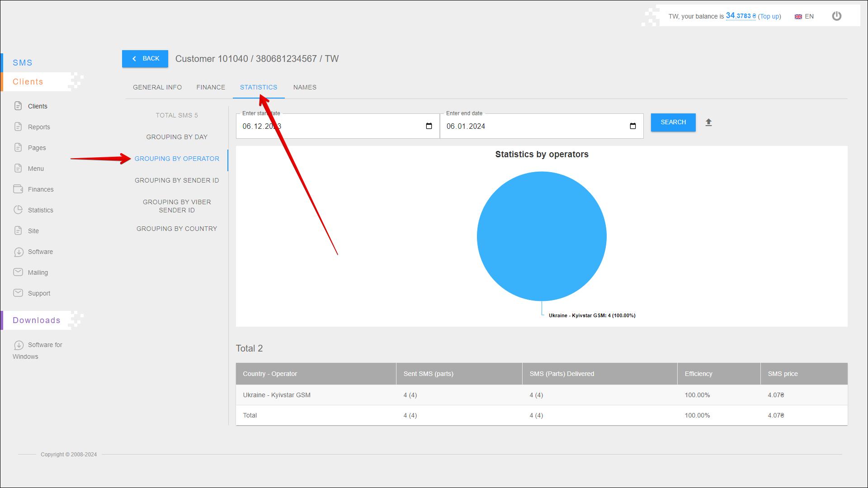The width and height of the screenshot is (868, 488).
Task: Open end date calendar picker icon
Action: click(x=632, y=126)
